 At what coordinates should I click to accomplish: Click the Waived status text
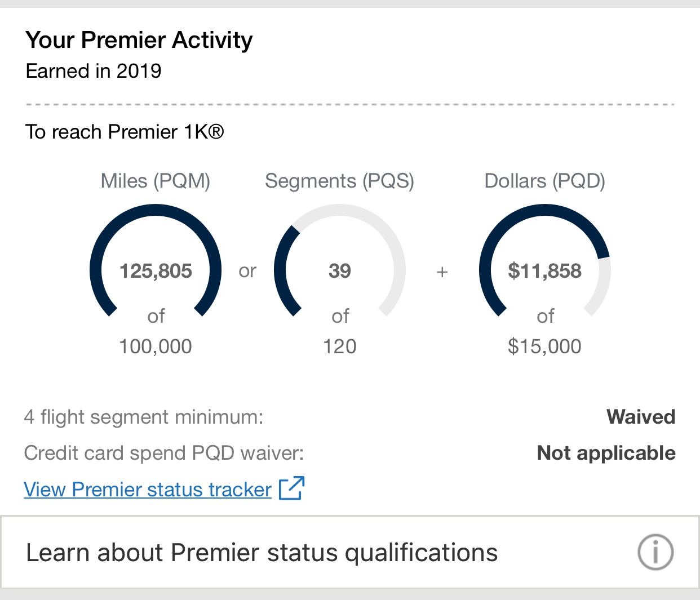[x=641, y=417]
